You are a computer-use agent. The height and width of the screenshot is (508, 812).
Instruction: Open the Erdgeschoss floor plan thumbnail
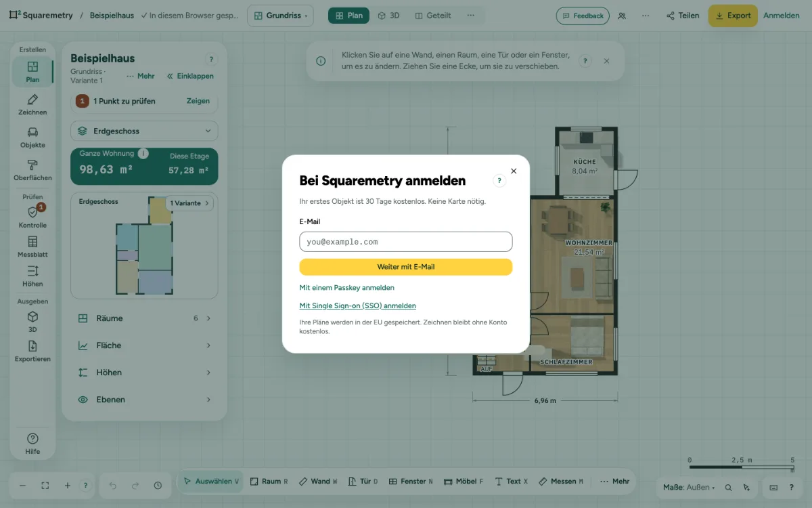144,245
